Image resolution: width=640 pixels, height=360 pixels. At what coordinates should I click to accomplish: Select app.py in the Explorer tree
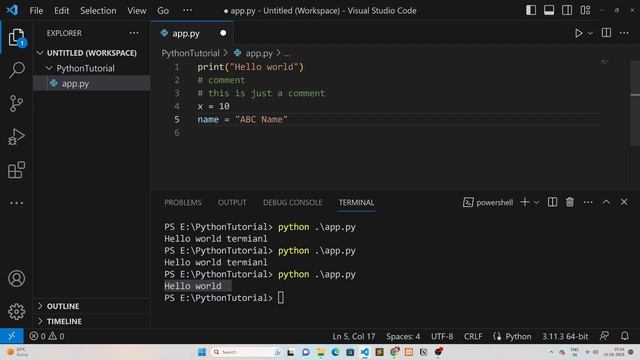[91, 83]
